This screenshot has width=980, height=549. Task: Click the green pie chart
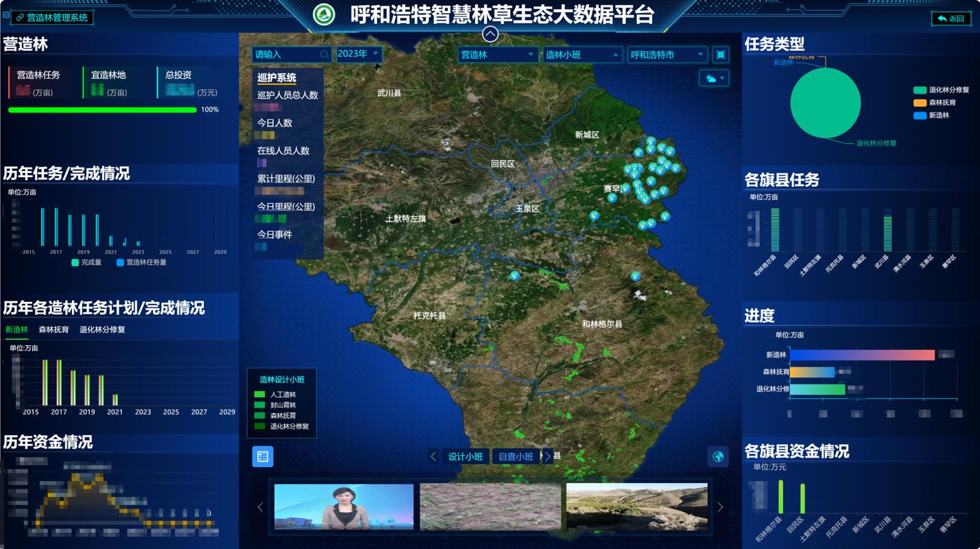pyautogui.click(x=825, y=103)
